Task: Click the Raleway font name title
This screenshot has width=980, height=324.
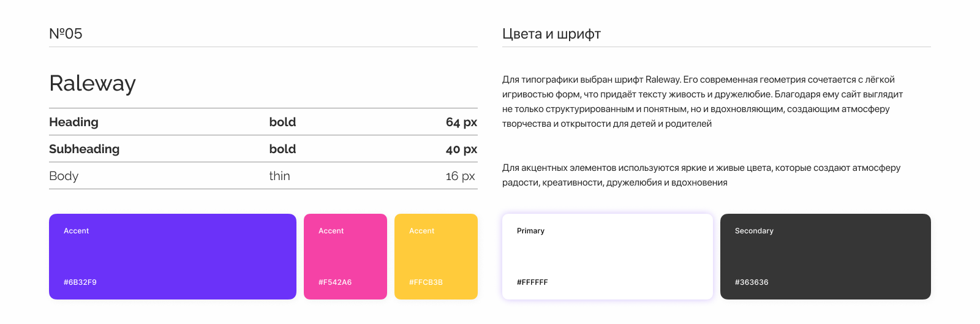Action: [x=92, y=83]
